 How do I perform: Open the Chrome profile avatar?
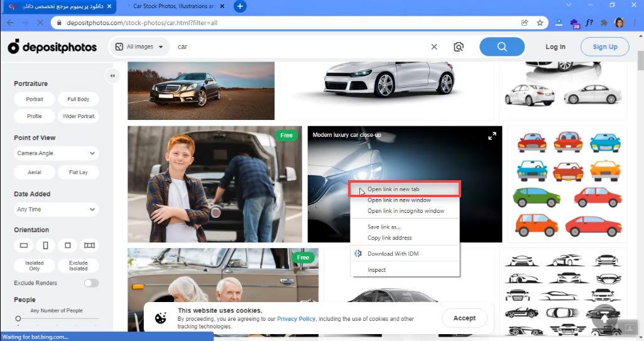coord(619,23)
